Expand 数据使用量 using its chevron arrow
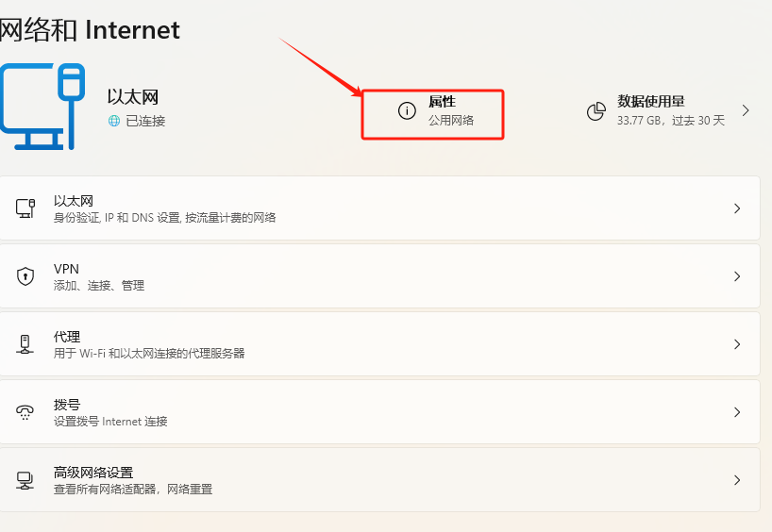The width and height of the screenshot is (772, 532). 746,110
